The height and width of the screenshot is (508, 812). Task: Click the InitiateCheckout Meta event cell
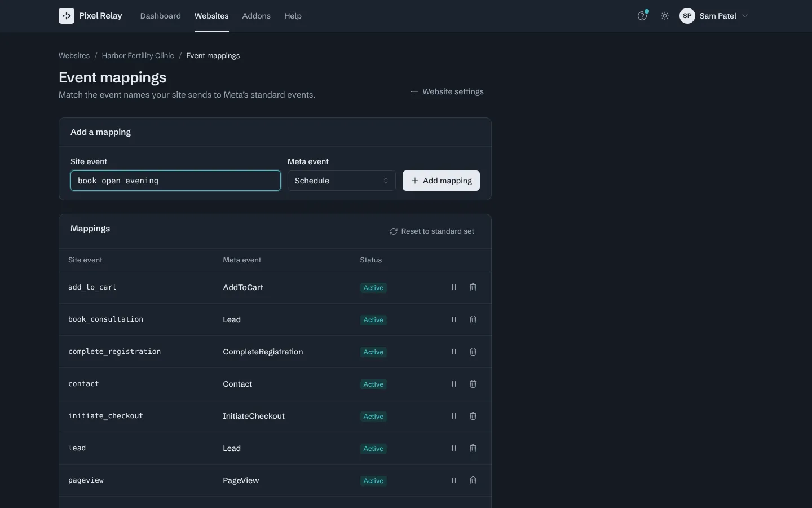click(254, 416)
